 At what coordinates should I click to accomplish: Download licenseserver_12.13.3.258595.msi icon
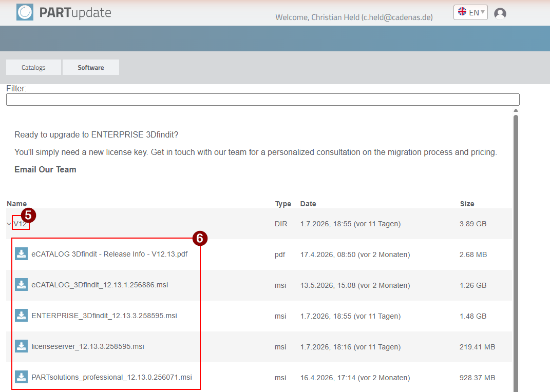point(22,346)
